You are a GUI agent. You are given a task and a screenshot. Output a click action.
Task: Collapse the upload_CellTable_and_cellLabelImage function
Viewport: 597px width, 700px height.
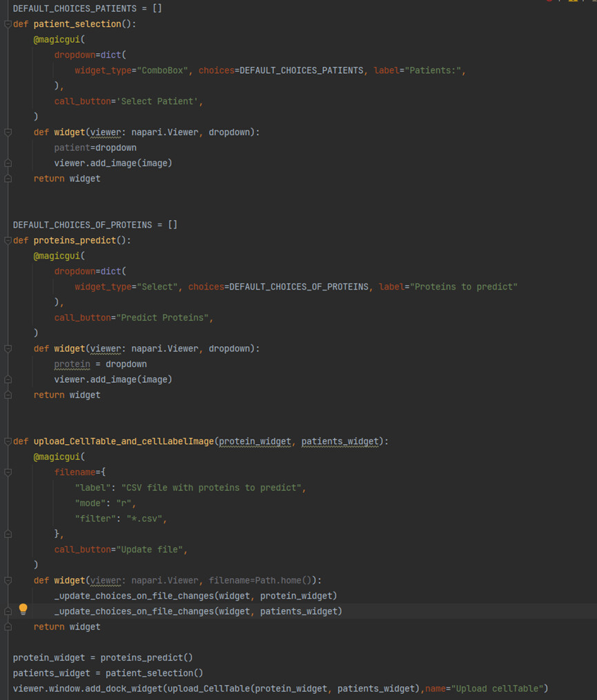click(x=8, y=441)
